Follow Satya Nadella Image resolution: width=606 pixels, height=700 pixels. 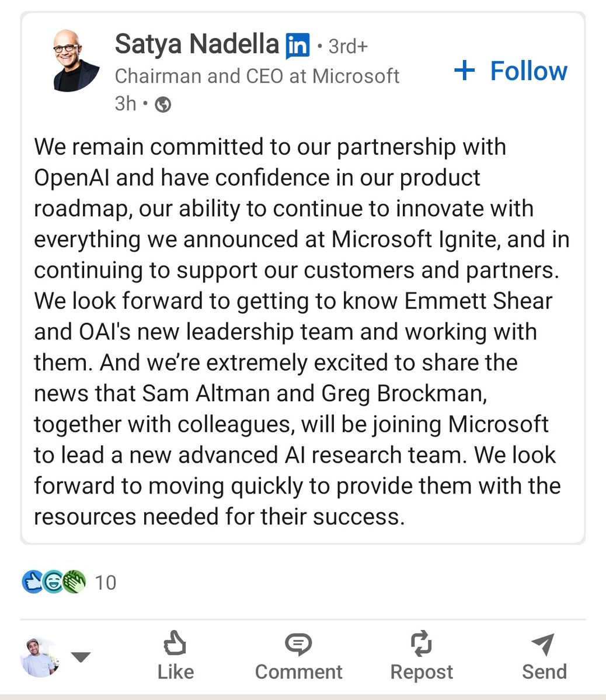511,71
